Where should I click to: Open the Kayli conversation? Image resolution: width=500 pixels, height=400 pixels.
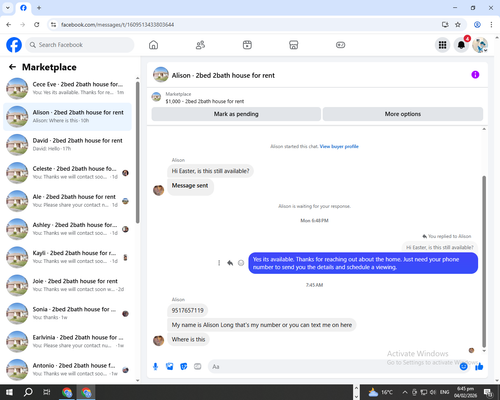(x=67, y=257)
